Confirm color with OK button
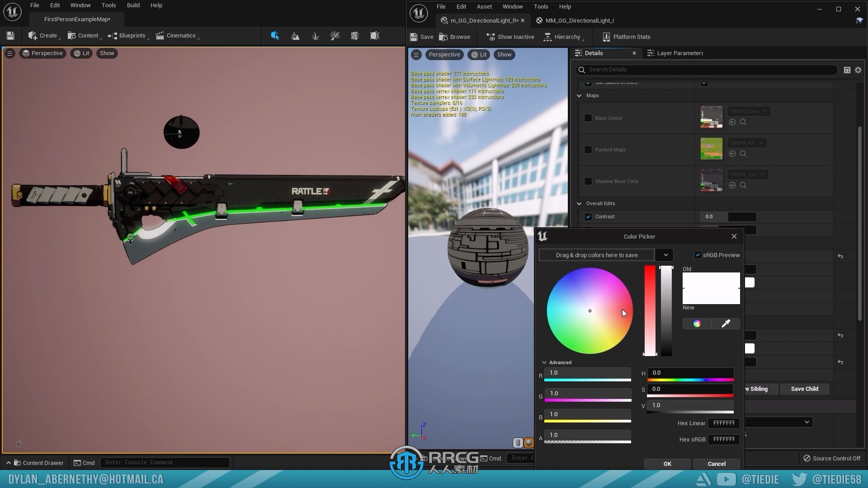The height and width of the screenshot is (488, 868). tap(667, 464)
